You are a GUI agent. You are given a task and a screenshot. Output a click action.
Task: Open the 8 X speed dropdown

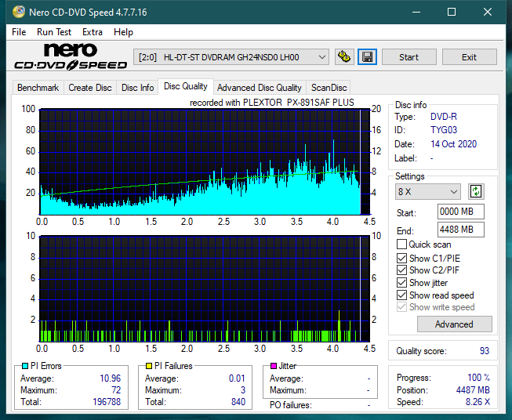pos(428,191)
